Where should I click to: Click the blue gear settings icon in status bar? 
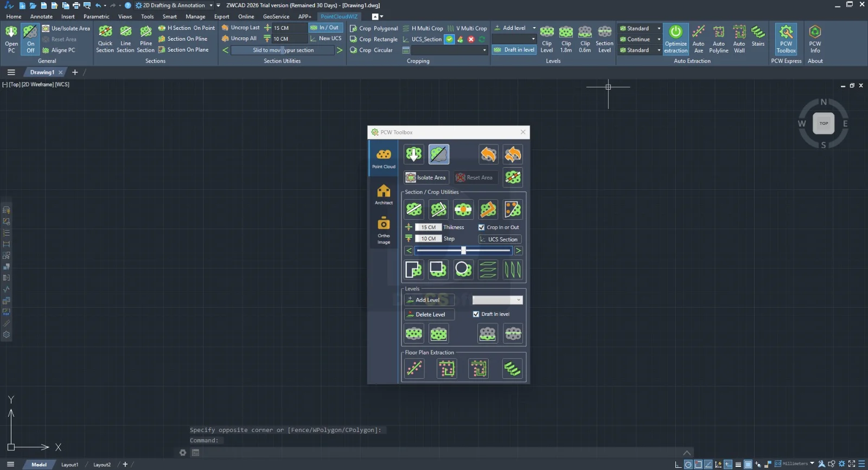click(842, 464)
